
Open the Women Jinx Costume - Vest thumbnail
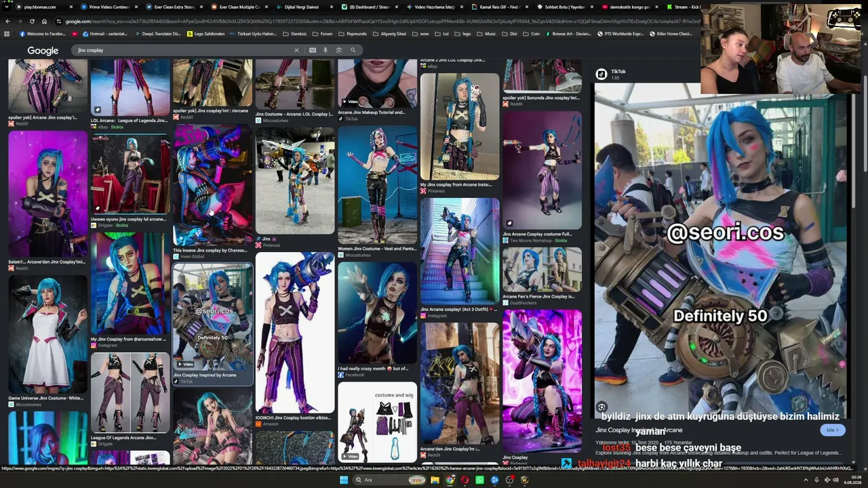[x=378, y=185]
